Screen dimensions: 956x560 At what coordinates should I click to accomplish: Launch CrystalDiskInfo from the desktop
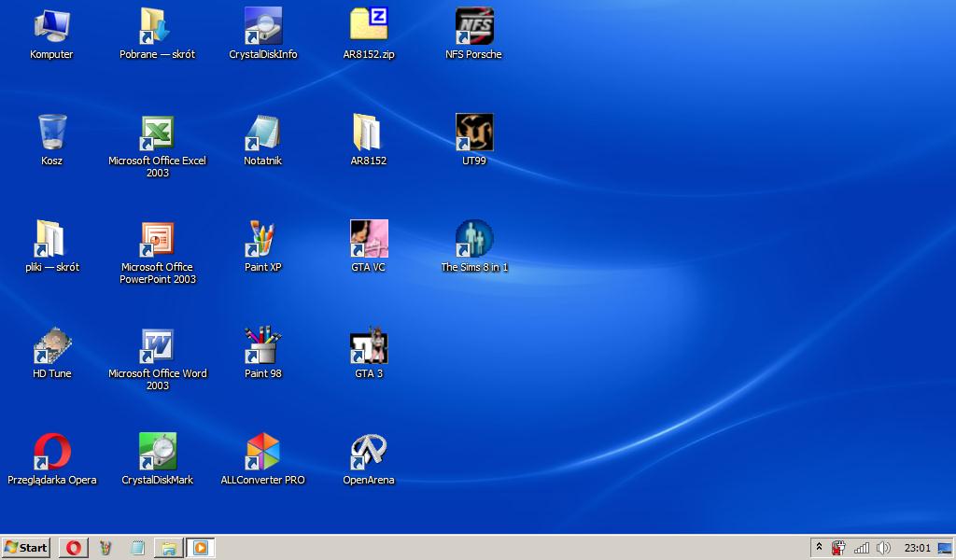pos(262,35)
